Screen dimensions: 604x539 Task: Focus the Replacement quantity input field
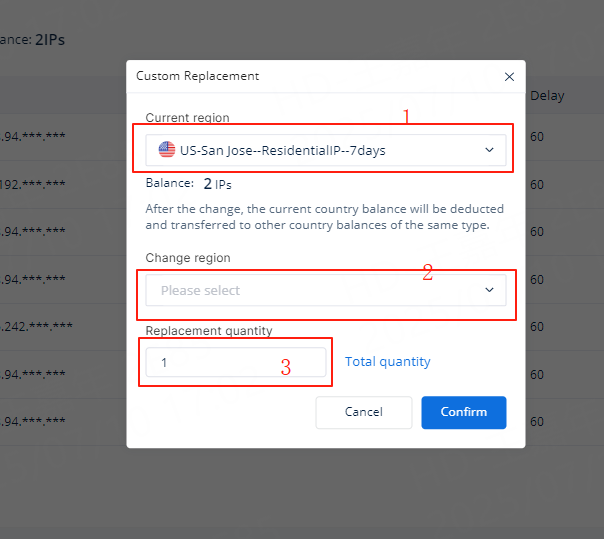236,362
